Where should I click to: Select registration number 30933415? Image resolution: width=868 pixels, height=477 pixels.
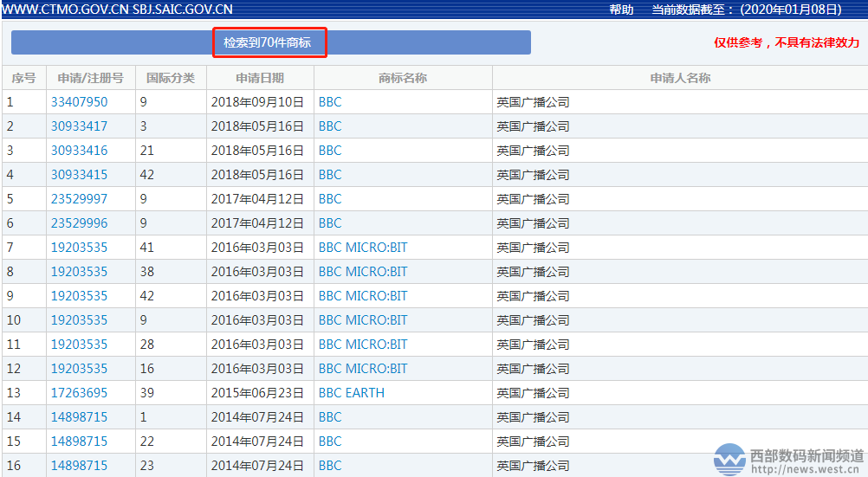click(x=79, y=175)
